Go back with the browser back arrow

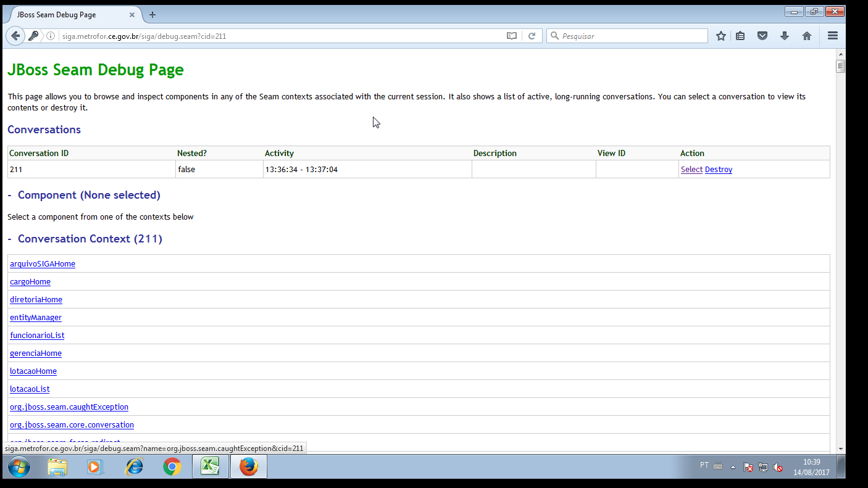point(15,36)
